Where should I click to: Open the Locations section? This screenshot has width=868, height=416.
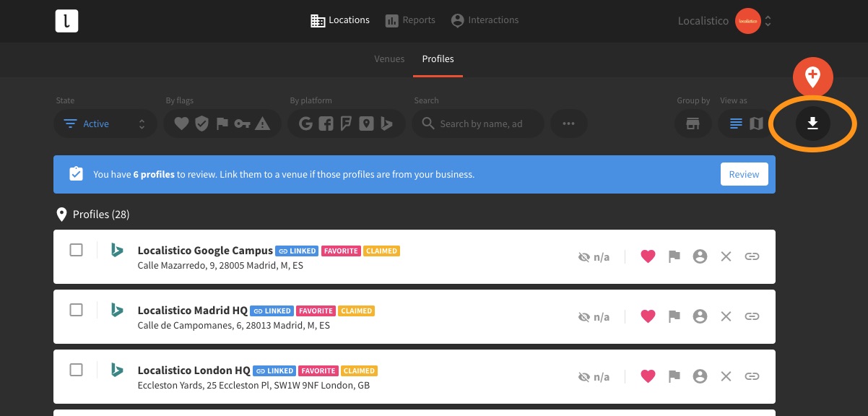click(x=340, y=20)
